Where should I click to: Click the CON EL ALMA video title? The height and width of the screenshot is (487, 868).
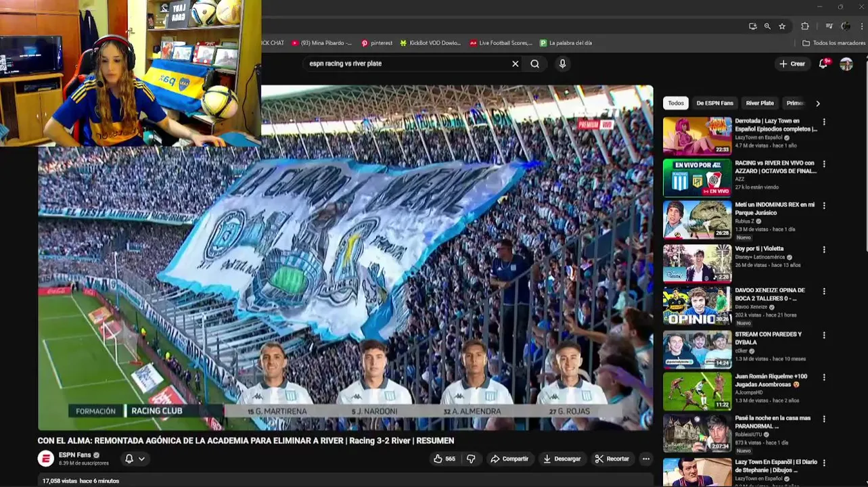[246, 440]
